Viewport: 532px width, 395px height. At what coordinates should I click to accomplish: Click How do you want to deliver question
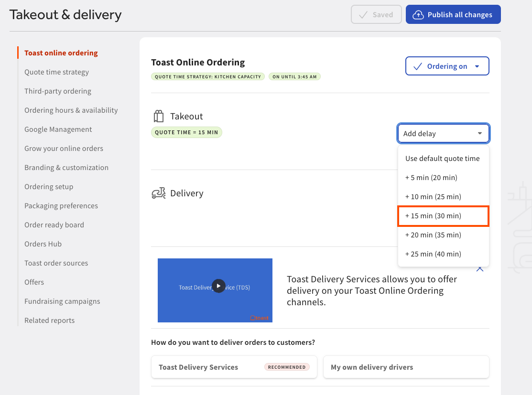tap(233, 342)
